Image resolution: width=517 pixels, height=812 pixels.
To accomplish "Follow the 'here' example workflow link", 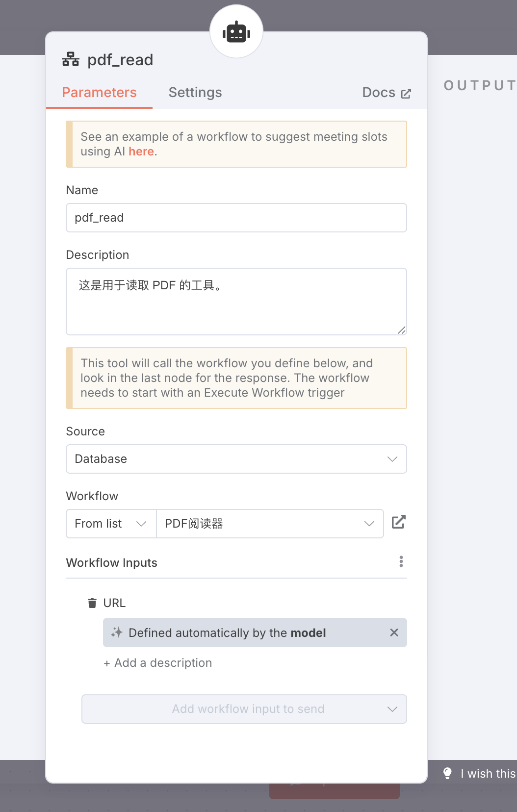I will [x=141, y=152].
